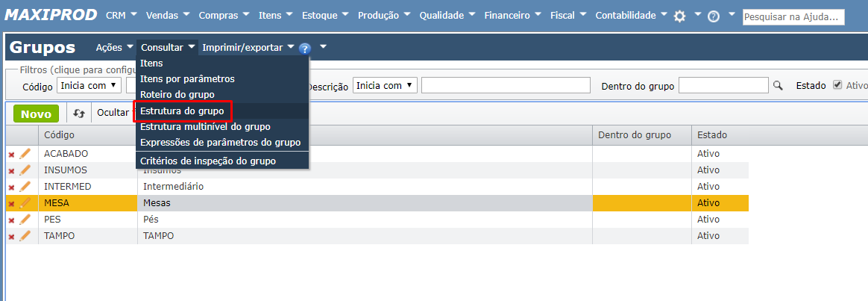This screenshot has height=301, width=868.
Task: Click the Ativo cell in PES row
Action: [720, 220]
